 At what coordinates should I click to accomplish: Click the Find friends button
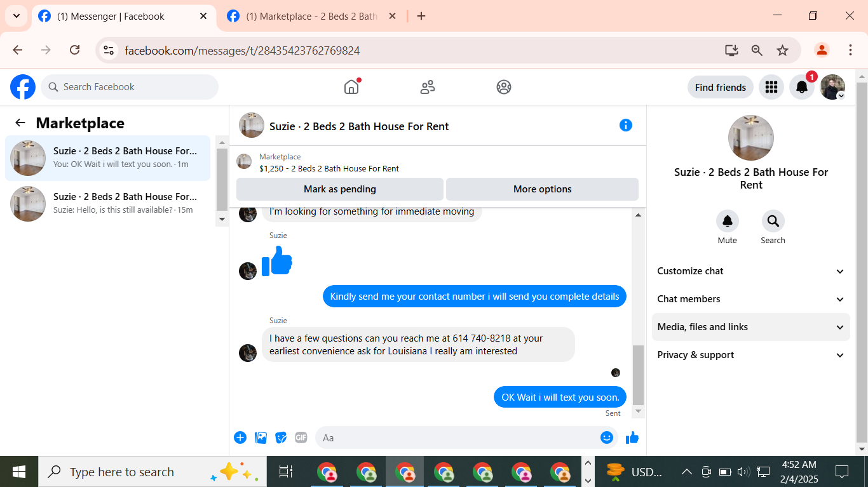tap(721, 87)
